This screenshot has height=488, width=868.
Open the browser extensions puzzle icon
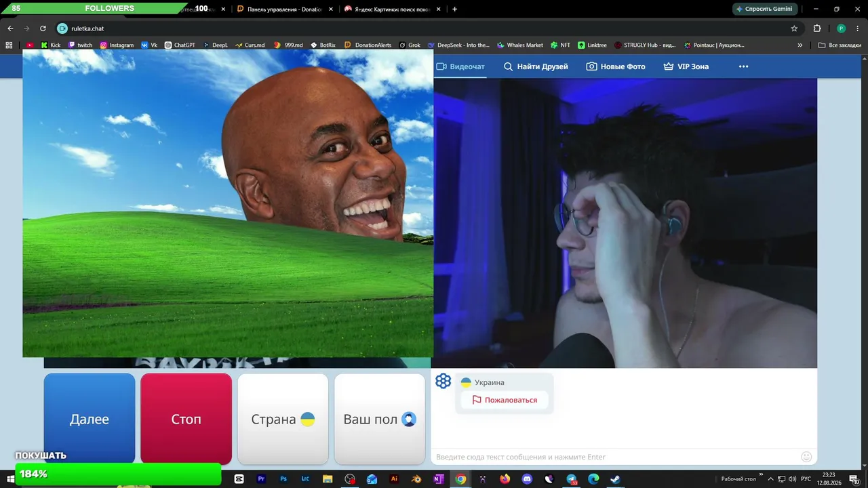817,28
